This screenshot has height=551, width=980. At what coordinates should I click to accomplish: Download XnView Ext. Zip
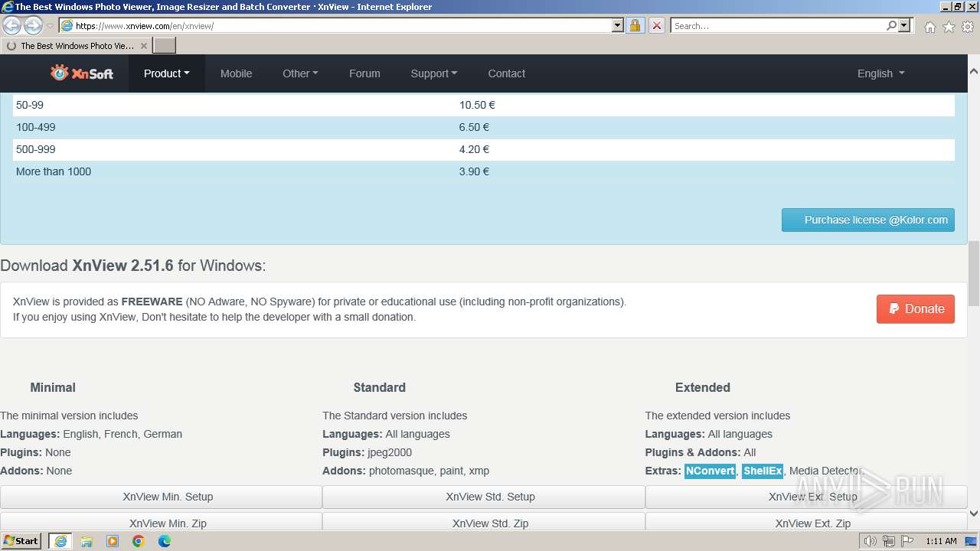pos(806,522)
